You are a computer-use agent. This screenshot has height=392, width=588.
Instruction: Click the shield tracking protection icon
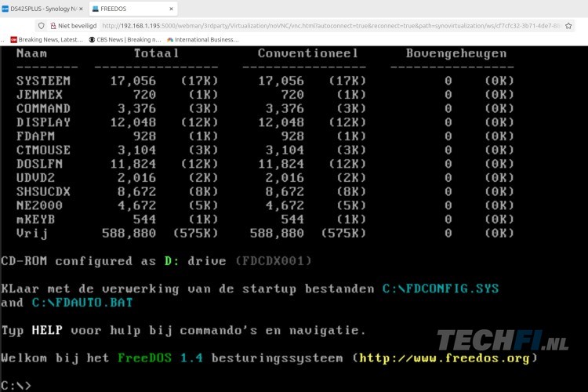point(42,26)
